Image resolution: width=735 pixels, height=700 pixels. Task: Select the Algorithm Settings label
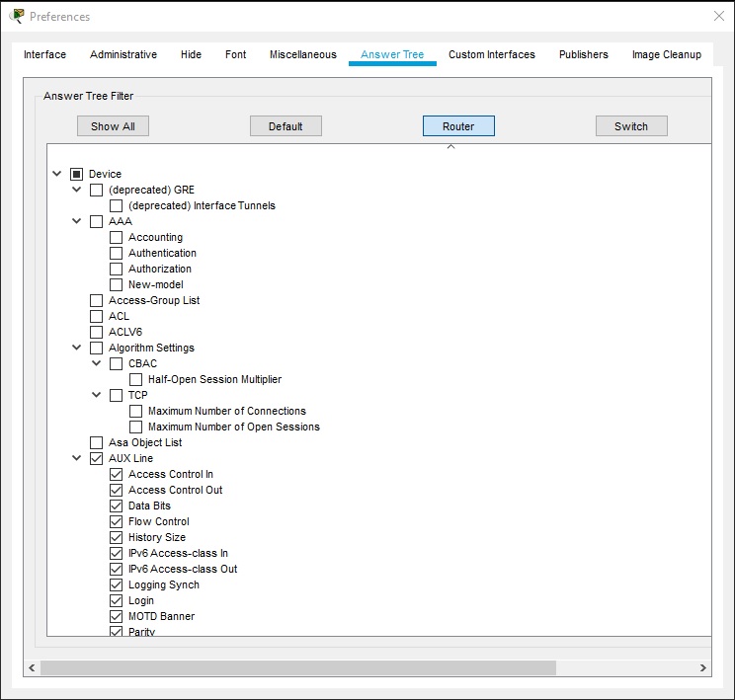[x=151, y=348]
